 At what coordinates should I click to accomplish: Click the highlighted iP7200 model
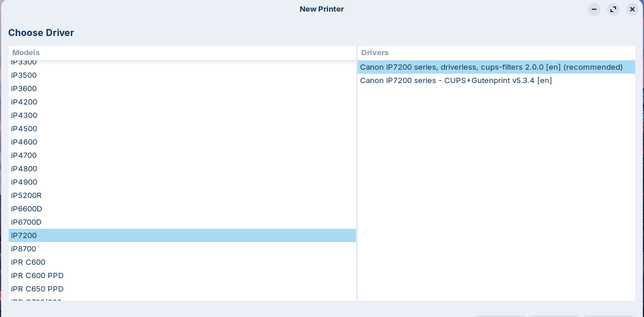click(x=24, y=235)
